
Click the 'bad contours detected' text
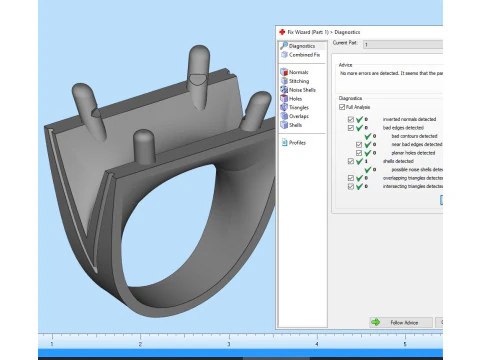tap(414, 136)
